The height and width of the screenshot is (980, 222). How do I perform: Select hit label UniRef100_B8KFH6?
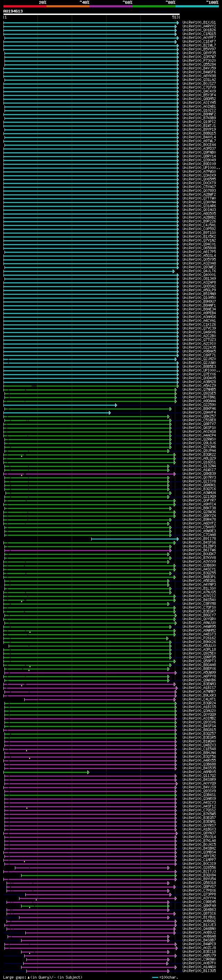[x=199, y=409]
